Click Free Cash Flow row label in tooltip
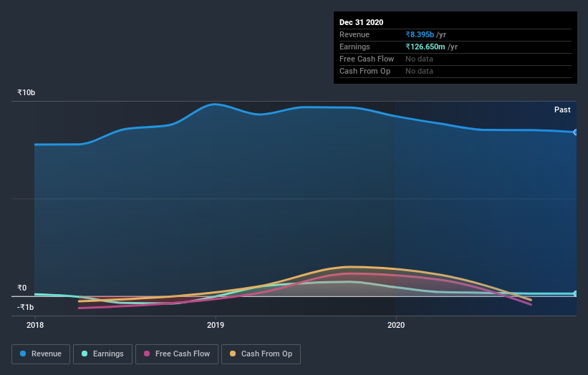This screenshot has width=588, height=375. tap(367, 59)
